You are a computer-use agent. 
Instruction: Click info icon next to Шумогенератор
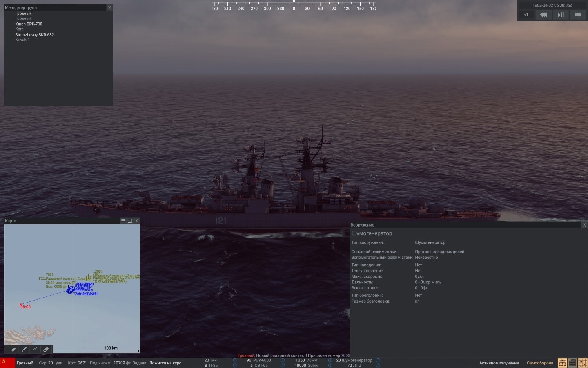[378, 360]
